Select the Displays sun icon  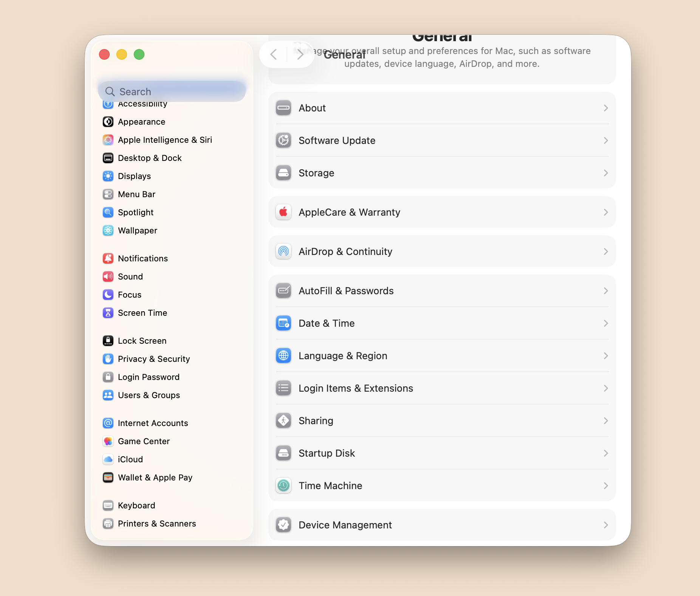(108, 176)
